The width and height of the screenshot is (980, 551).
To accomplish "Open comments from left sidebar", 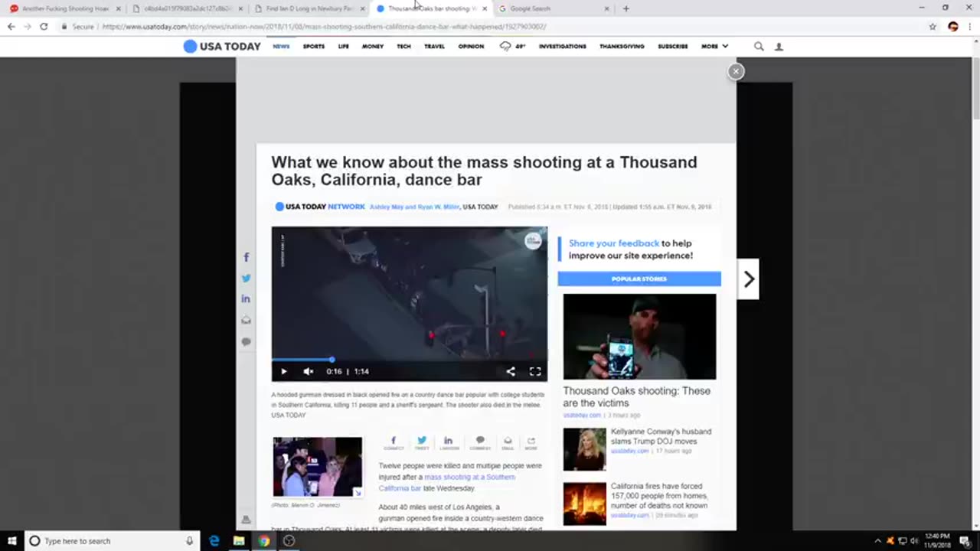I will point(246,341).
